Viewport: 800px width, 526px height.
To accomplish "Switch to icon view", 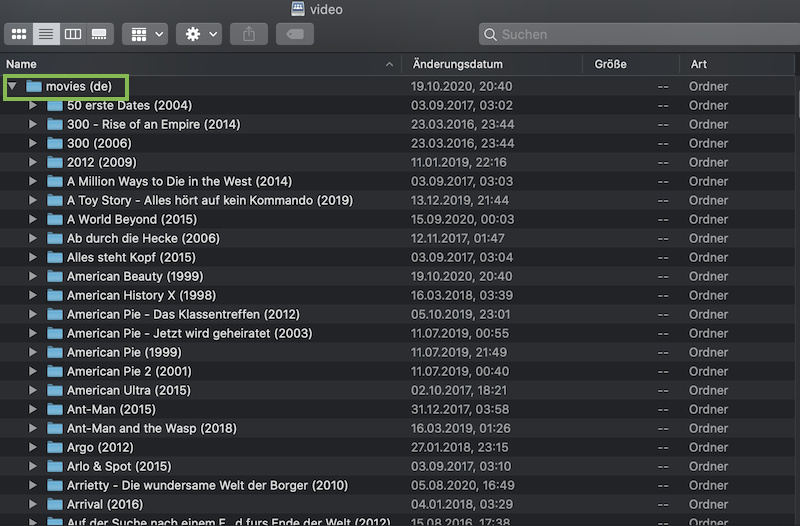I will point(19,34).
